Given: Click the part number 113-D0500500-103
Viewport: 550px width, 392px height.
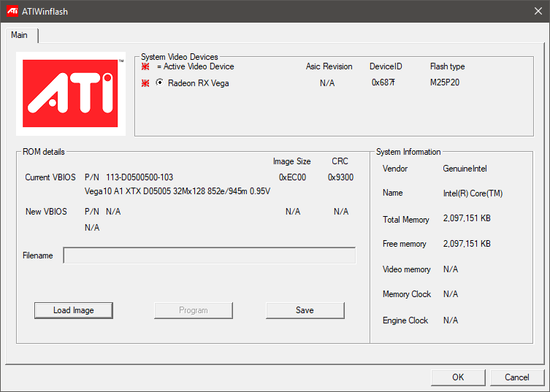Looking at the screenshot, I should pyautogui.click(x=140, y=177).
